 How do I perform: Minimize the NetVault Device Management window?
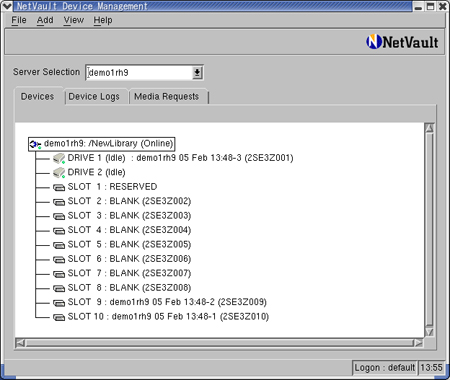click(x=419, y=6)
